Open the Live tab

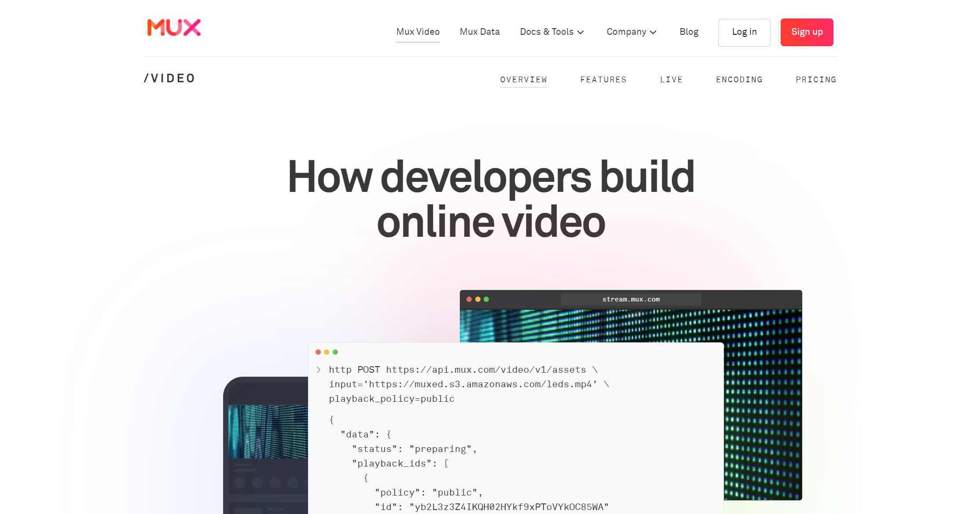click(x=671, y=80)
